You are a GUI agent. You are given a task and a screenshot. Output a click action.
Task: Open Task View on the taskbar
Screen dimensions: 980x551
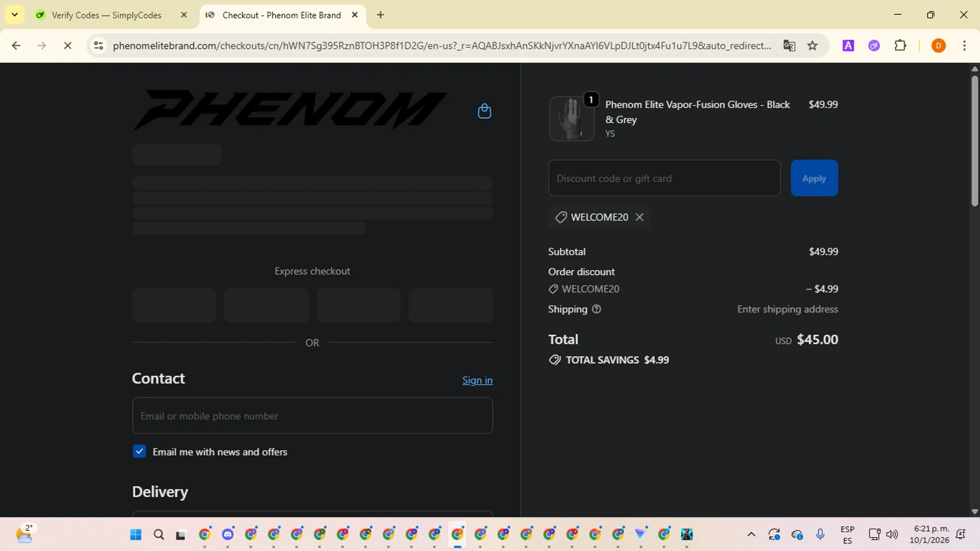(181, 535)
